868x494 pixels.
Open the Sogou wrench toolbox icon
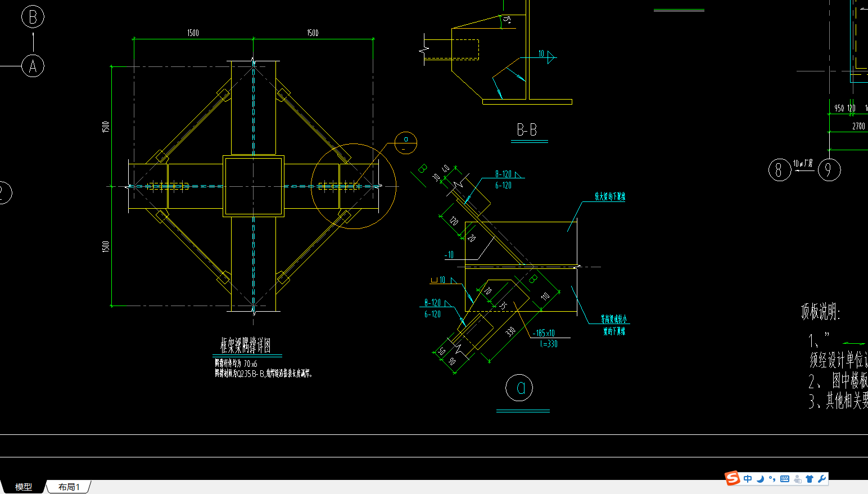coord(821,479)
